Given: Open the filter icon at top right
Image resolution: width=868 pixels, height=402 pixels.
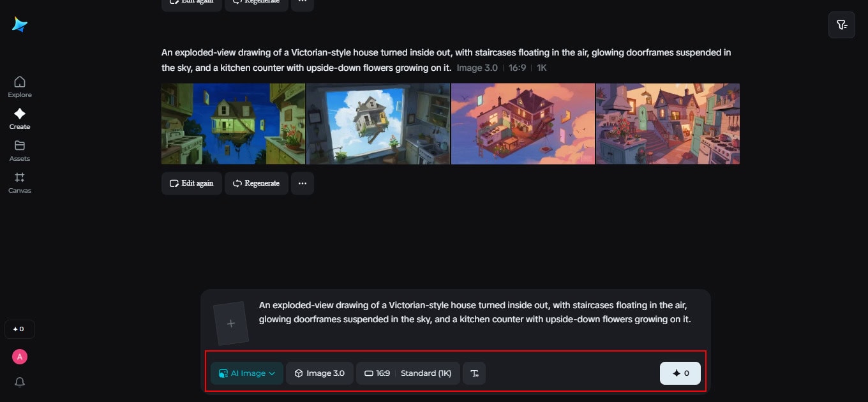Looking at the screenshot, I should pyautogui.click(x=841, y=25).
